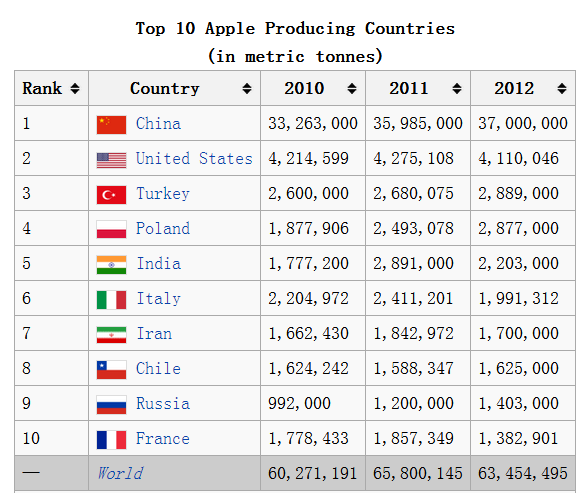Select World 2012 total 63,454,495
This screenshot has height=493, width=576.
coord(523,474)
